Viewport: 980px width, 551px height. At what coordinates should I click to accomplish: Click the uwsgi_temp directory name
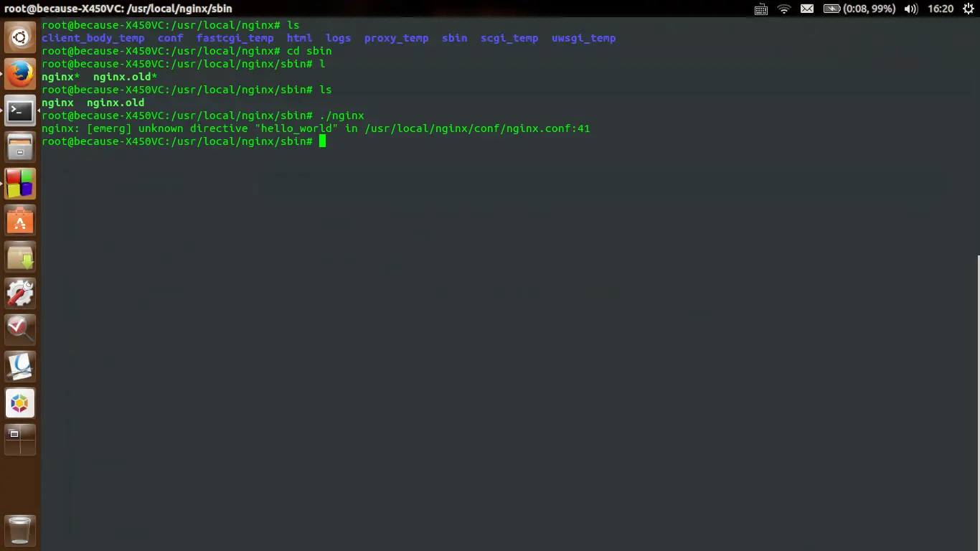[584, 38]
